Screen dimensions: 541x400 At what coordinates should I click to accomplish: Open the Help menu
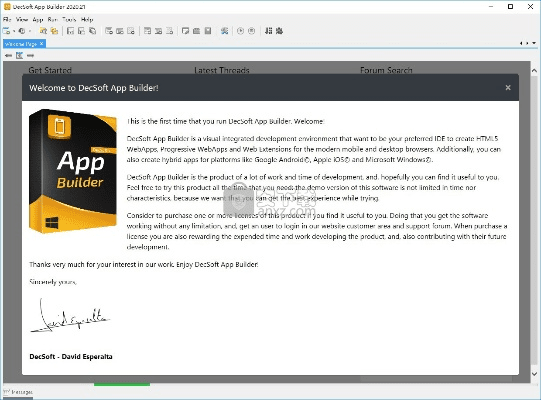click(x=87, y=20)
